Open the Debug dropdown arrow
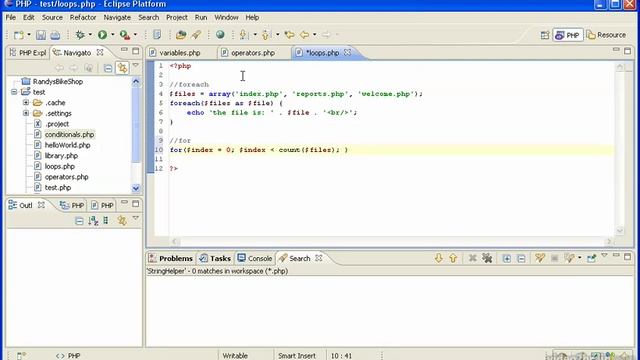 tap(90, 35)
